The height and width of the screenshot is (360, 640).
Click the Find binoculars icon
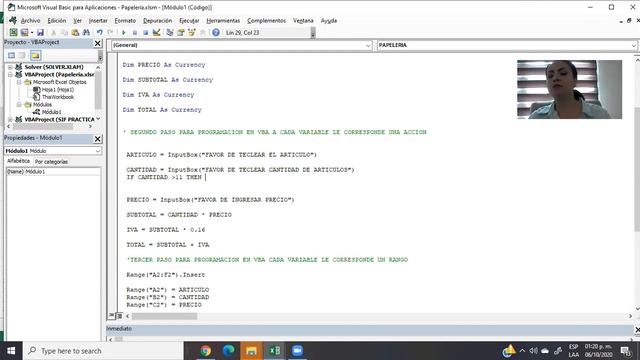coord(86,32)
